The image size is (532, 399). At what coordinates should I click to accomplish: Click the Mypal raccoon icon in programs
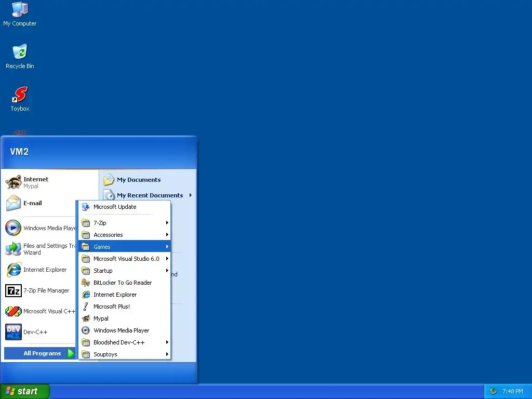coord(86,318)
